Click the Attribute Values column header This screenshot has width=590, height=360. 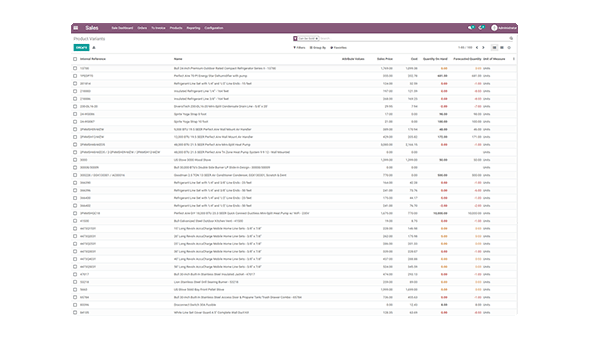[353, 59]
